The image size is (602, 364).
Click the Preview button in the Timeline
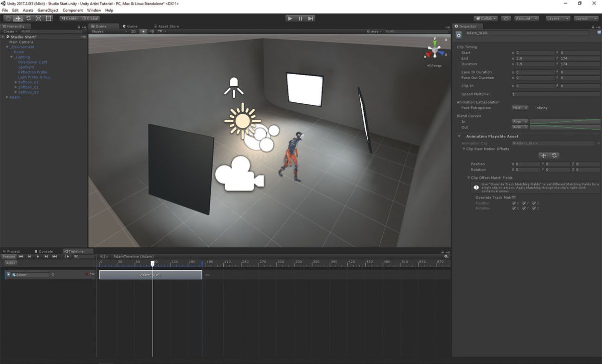pos(9,256)
